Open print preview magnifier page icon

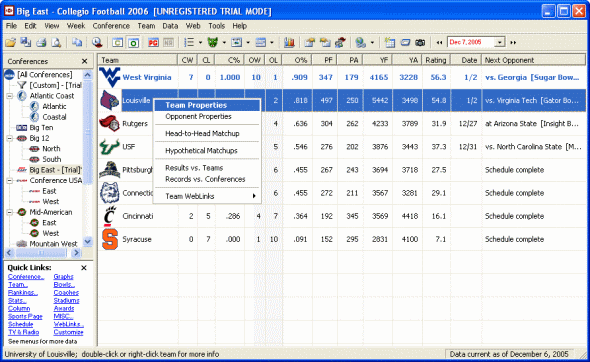pyautogui.click(x=56, y=43)
